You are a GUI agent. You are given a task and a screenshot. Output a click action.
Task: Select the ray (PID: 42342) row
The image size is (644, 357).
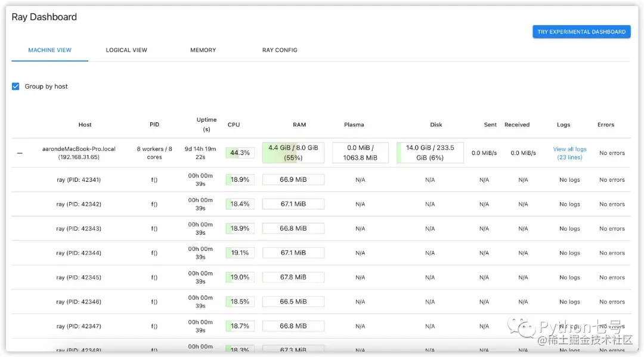point(321,204)
